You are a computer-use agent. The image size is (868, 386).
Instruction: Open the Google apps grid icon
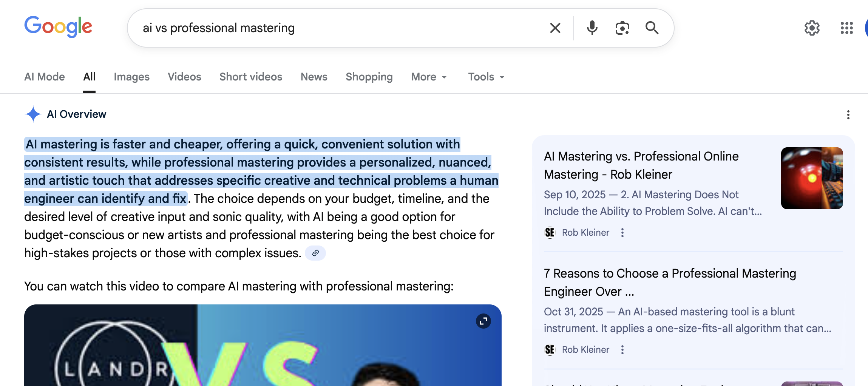click(846, 28)
